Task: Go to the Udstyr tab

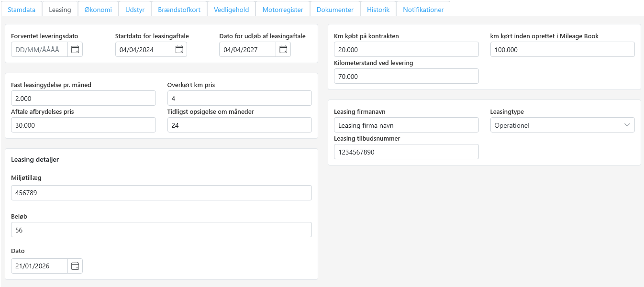Action: click(x=135, y=9)
